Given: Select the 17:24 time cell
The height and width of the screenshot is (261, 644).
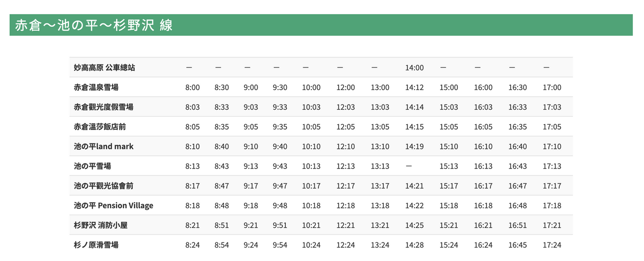Looking at the screenshot, I should 552,245.
